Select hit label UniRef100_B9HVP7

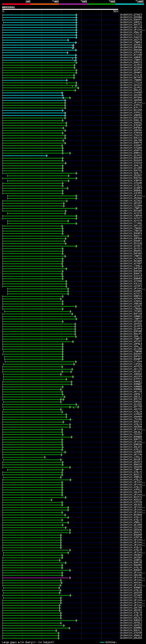click(x=131, y=20)
